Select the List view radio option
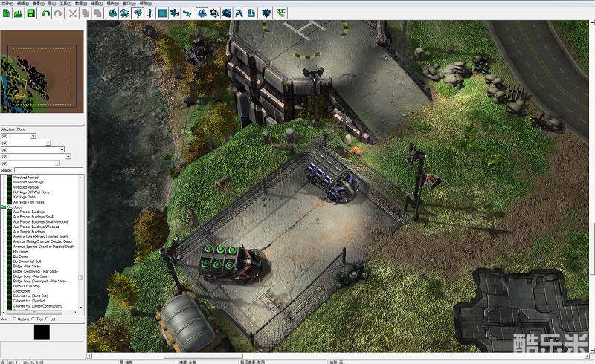 [x=47, y=319]
